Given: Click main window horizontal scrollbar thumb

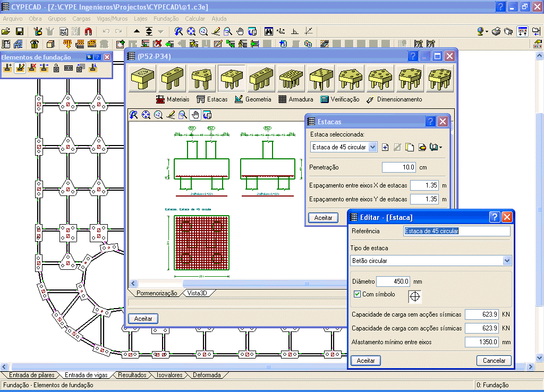Looking at the screenshot, I should click(x=268, y=367).
